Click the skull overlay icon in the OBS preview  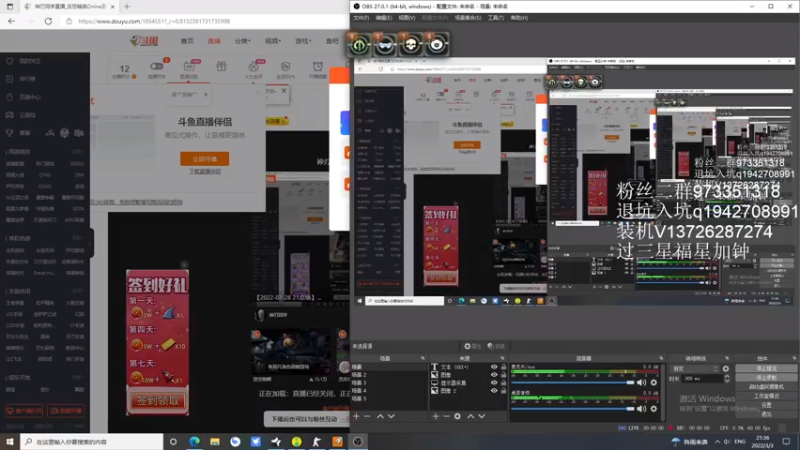click(410, 45)
